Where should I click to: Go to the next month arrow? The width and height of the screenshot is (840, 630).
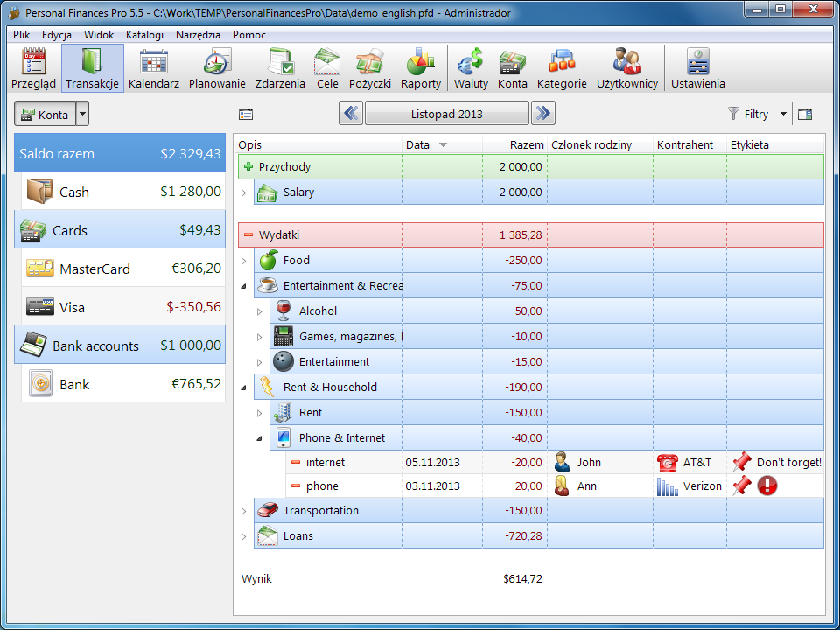[x=543, y=114]
